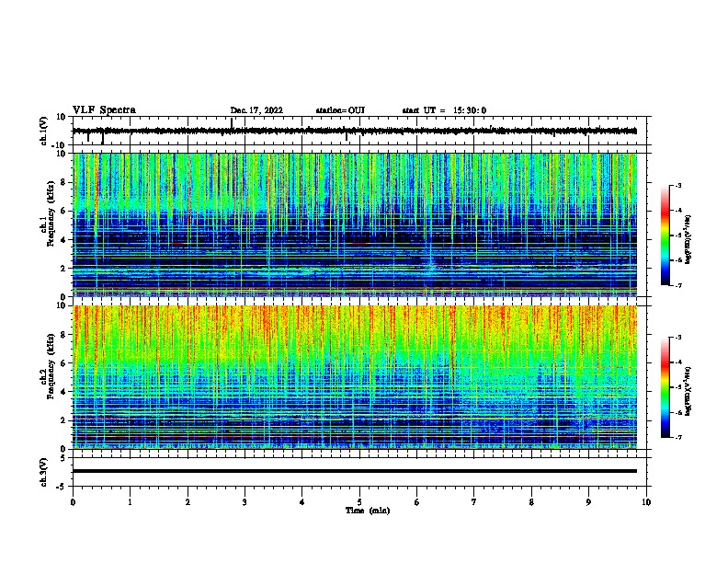Screen dimensions: 728x563
Task: Click the "-5" tick on the ch.3(V) axis
Action: [x=62, y=487]
